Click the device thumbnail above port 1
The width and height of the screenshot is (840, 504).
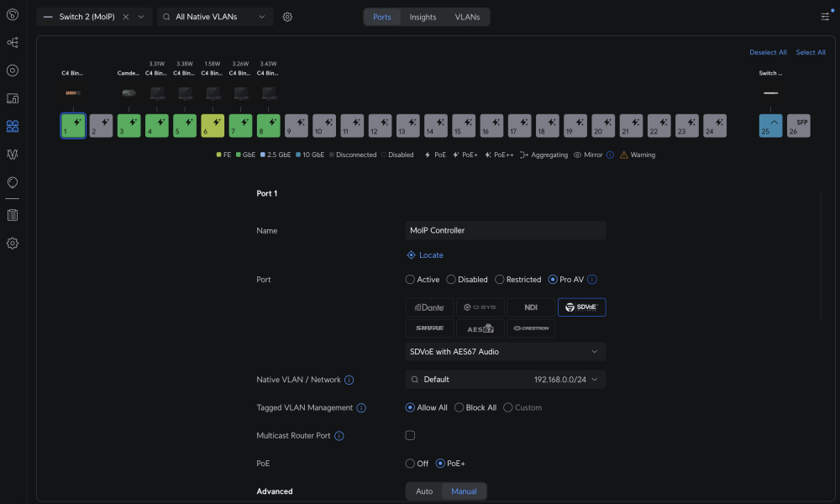(x=73, y=93)
